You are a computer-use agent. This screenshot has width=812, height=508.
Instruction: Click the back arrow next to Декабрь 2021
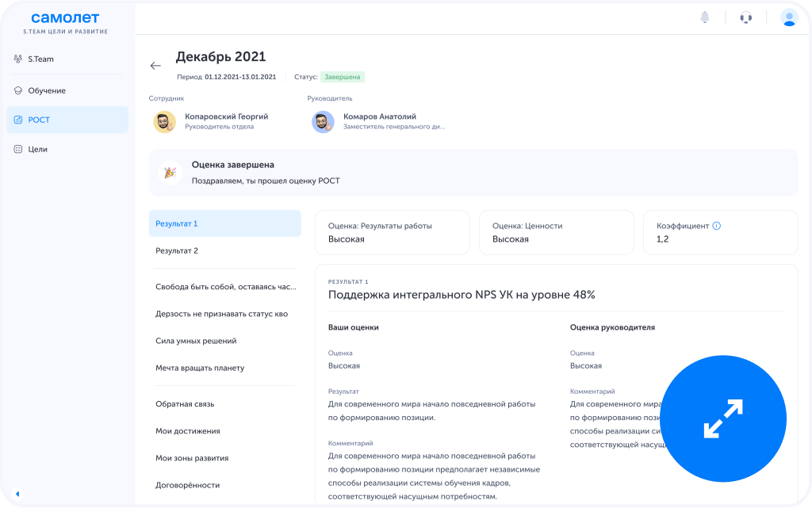pyautogui.click(x=155, y=66)
